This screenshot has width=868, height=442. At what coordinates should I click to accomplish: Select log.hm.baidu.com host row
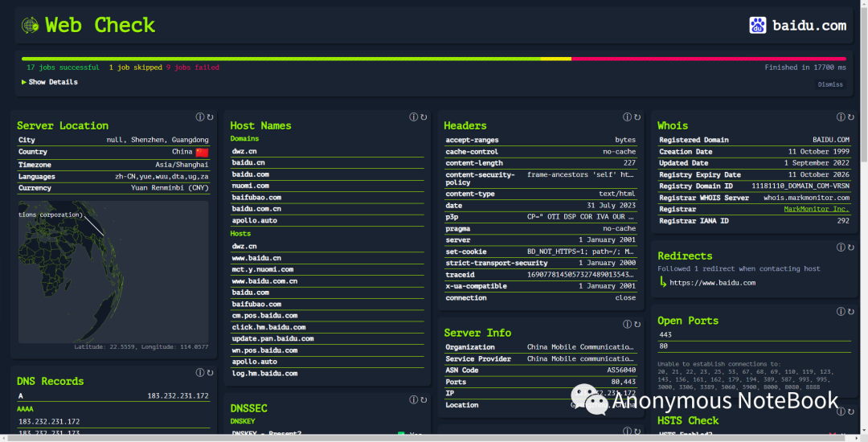coord(327,374)
